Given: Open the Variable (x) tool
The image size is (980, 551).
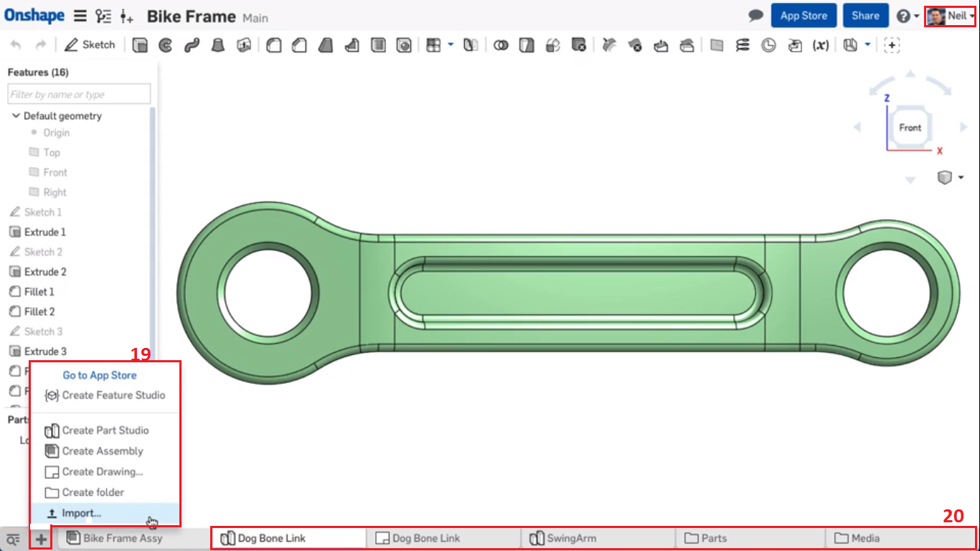Looking at the screenshot, I should click(x=820, y=45).
